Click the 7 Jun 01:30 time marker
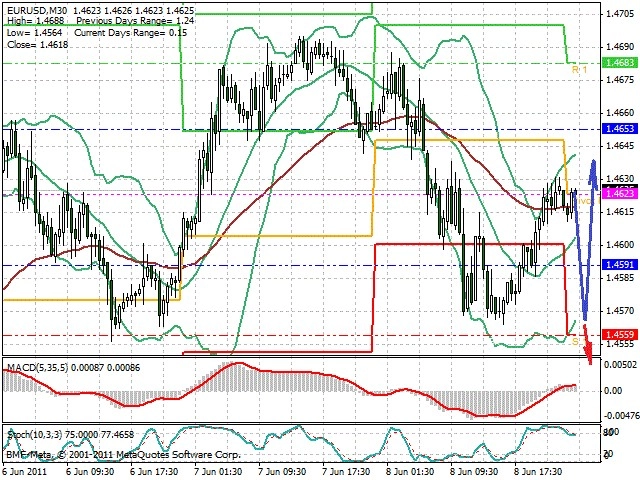 [x=218, y=472]
